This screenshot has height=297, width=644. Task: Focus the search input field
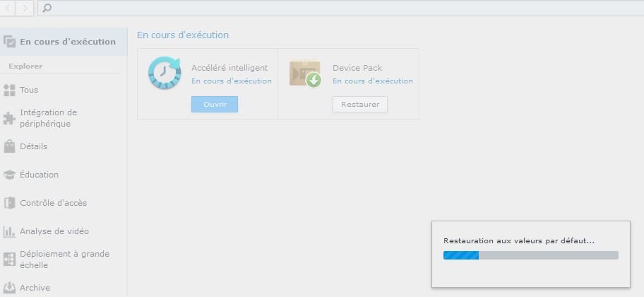pos(341,8)
